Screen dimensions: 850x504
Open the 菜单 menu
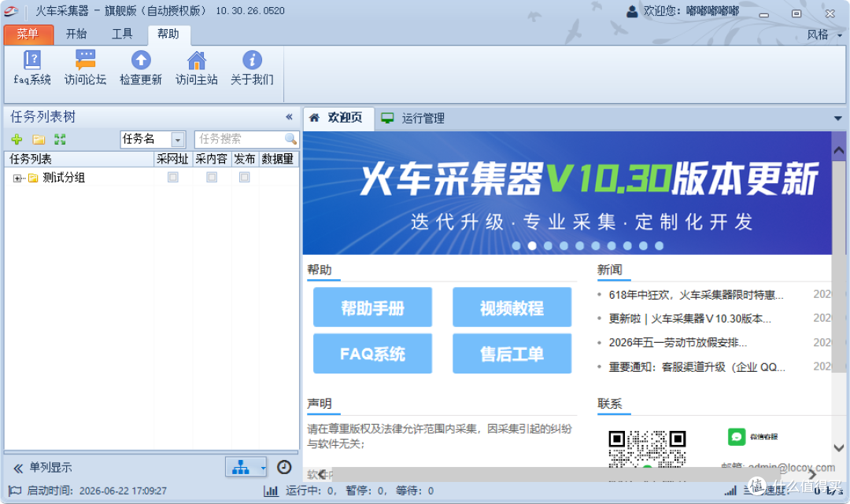[28, 34]
